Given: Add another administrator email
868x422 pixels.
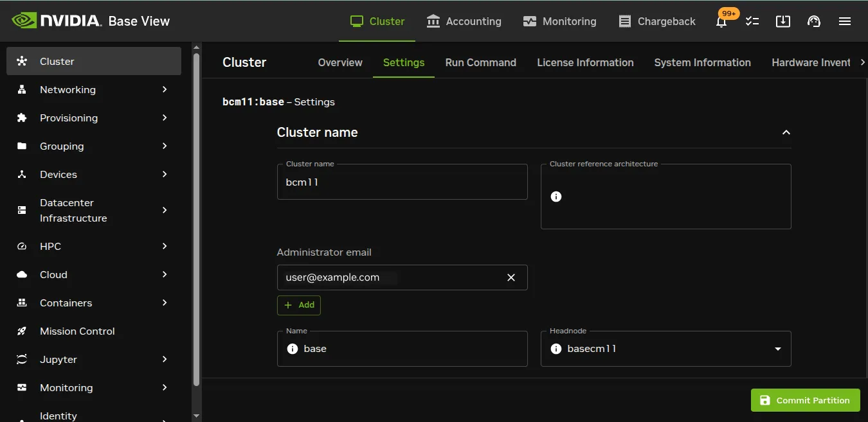Looking at the screenshot, I should [299, 305].
